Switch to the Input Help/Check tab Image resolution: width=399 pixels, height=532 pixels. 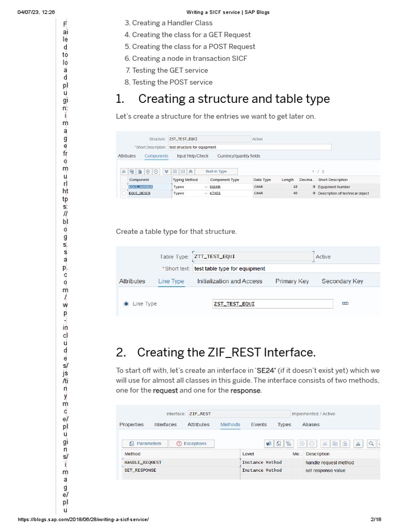click(x=192, y=156)
